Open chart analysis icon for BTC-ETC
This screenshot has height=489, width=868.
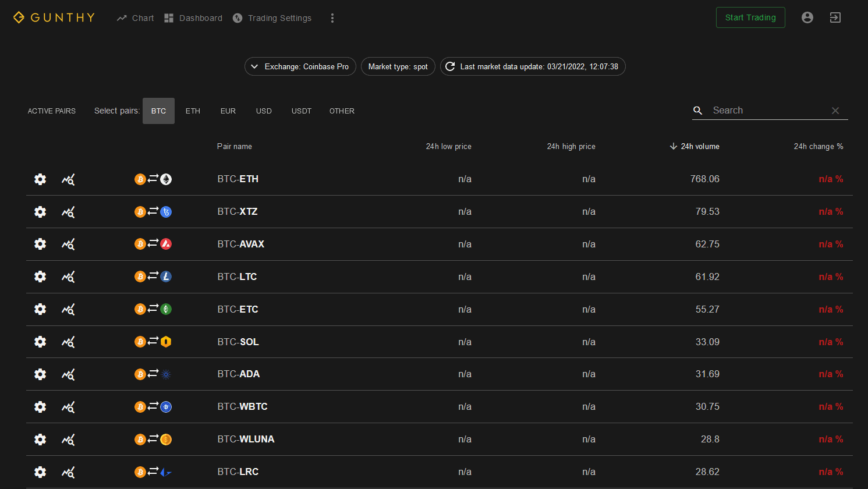click(68, 310)
